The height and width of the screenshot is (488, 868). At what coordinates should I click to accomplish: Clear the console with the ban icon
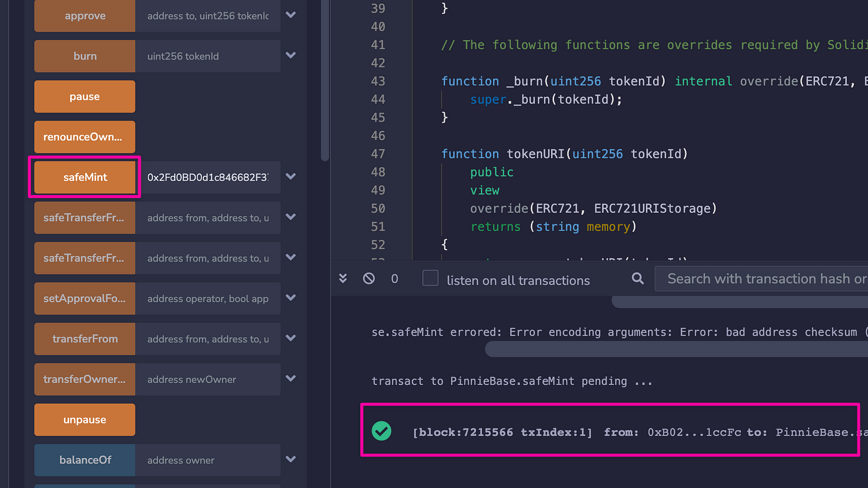click(369, 278)
